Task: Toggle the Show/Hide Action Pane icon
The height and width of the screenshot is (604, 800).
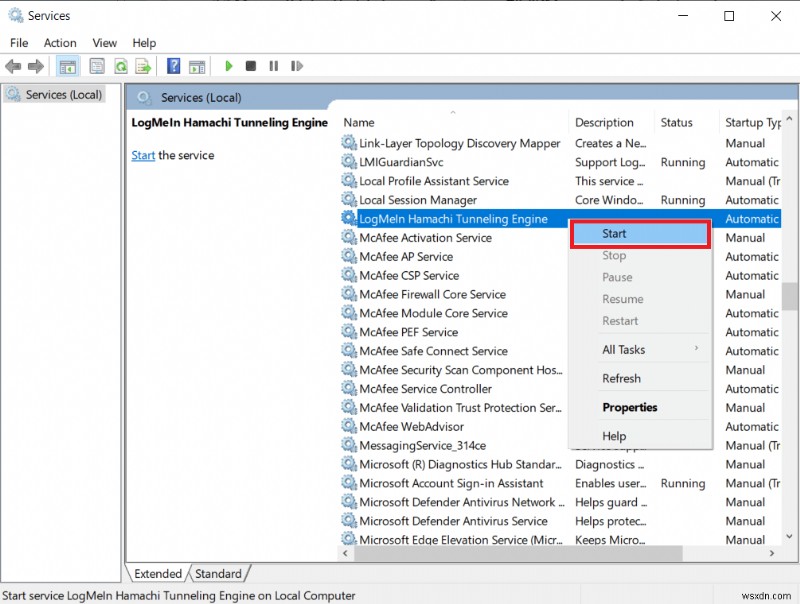Action: [196, 66]
